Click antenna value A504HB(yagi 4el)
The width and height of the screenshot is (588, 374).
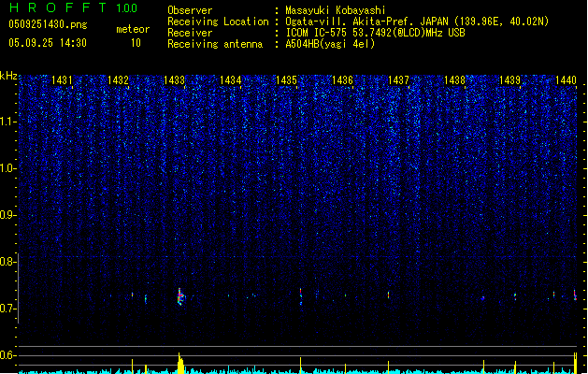[x=330, y=44]
